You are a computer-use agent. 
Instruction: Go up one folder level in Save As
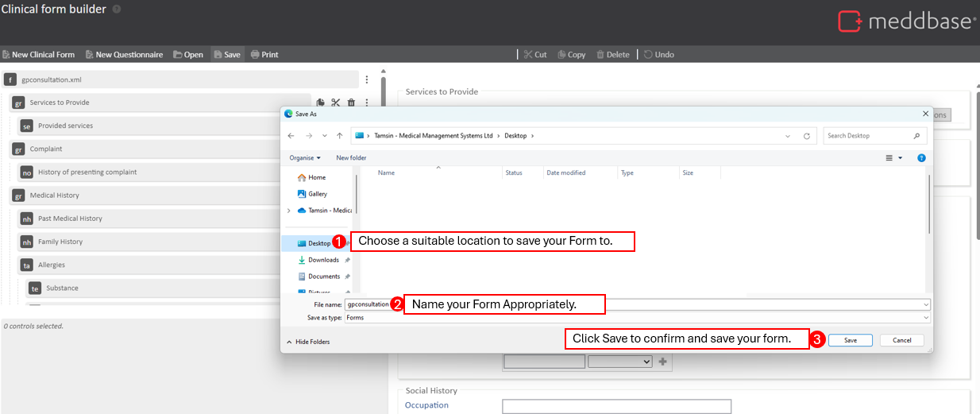340,136
